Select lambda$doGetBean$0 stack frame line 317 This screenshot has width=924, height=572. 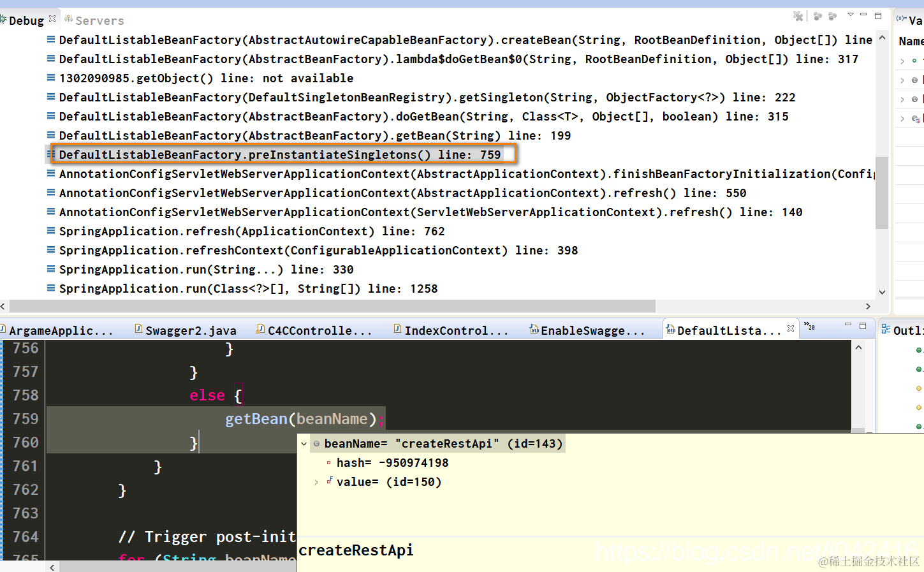pos(458,59)
